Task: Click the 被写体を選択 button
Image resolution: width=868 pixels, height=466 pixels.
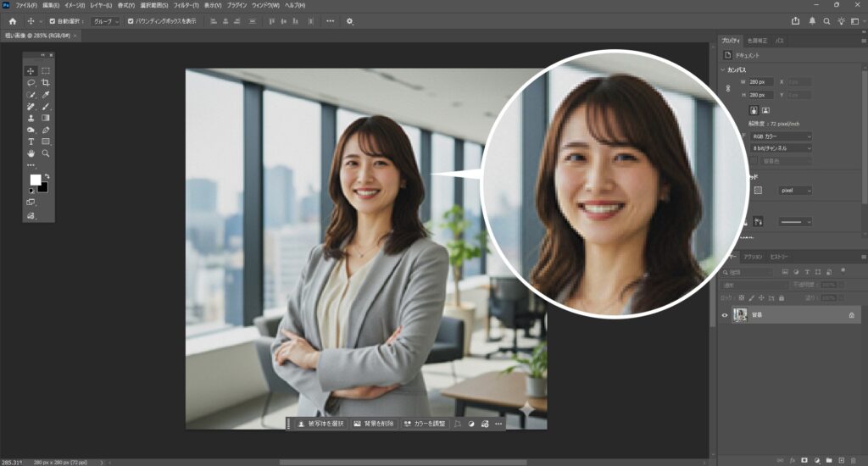Action: (x=321, y=423)
